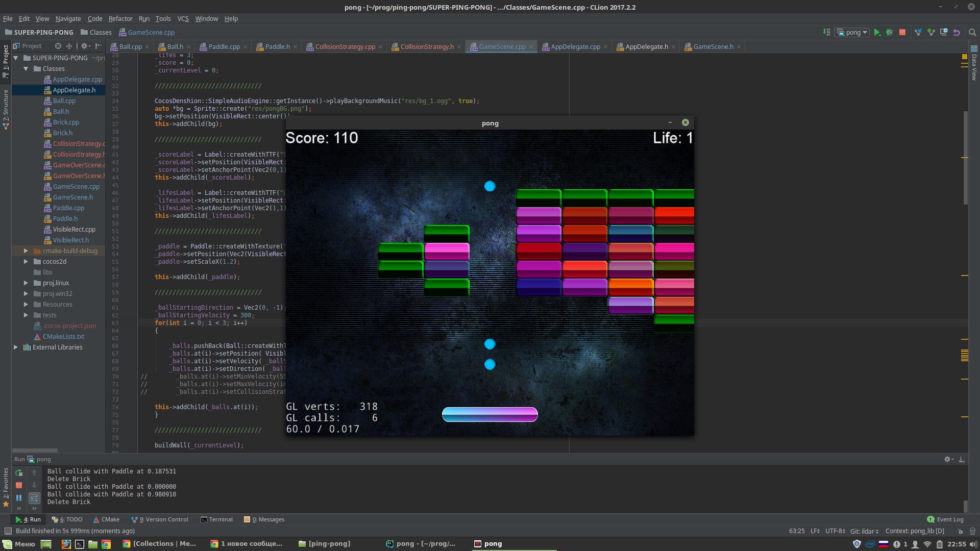
Task: Open the Project panel settings gear
Action: (85, 46)
